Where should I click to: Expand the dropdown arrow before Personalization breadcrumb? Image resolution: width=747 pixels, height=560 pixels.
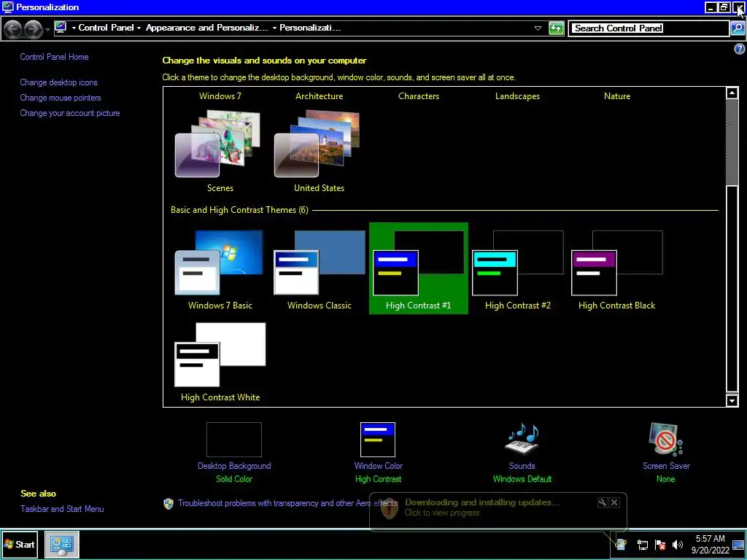click(274, 28)
